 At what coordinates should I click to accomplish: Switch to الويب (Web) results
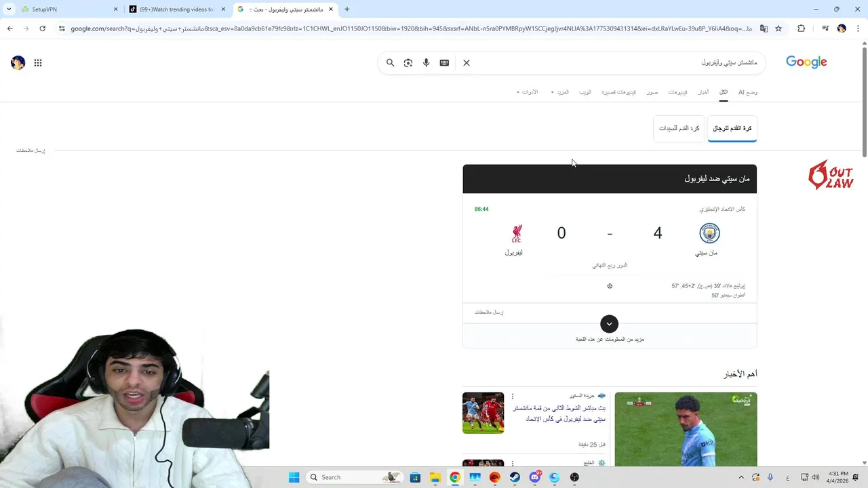pyautogui.click(x=585, y=92)
